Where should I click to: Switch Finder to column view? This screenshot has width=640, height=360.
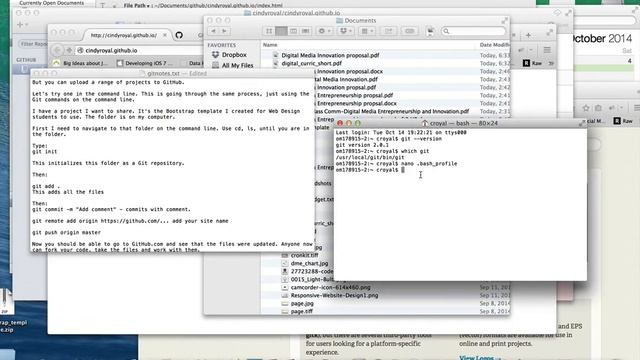click(x=293, y=31)
